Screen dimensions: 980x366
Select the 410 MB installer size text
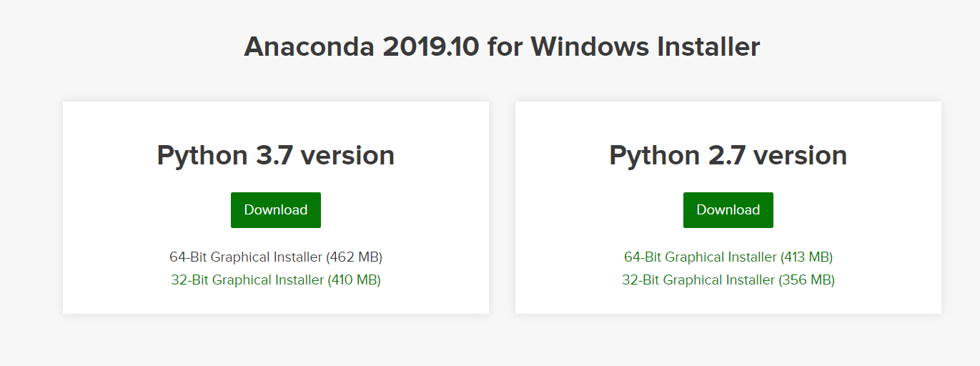click(354, 280)
